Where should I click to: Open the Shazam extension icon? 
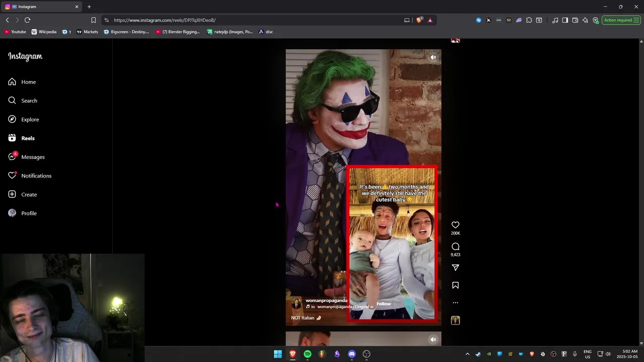pos(478,20)
